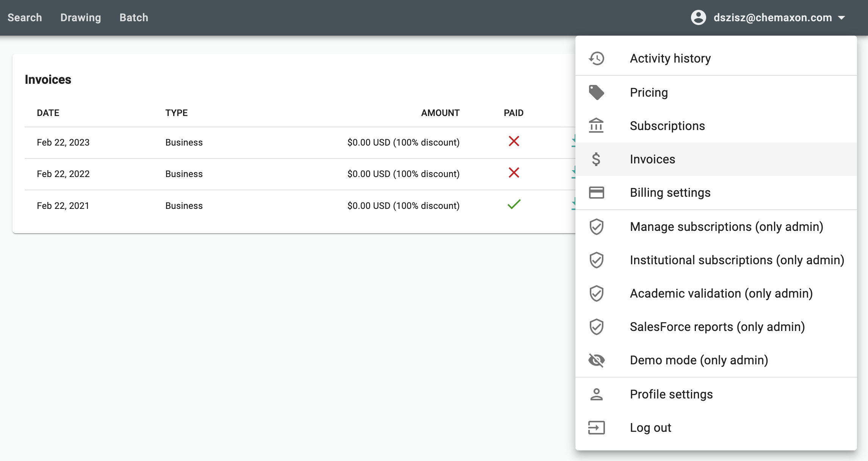This screenshot has height=461, width=868.
Task: Open SalesForce reports (only admin) entry
Action: pos(717,327)
